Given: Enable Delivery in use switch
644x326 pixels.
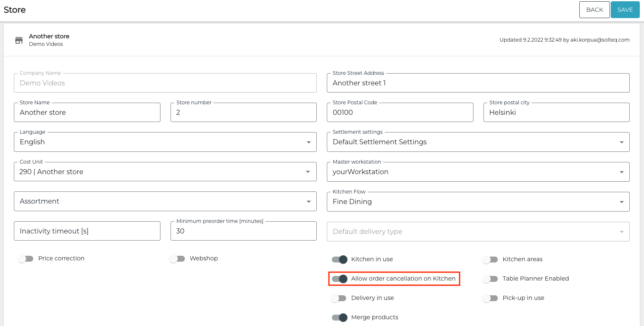Looking at the screenshot, I should (339, 298).
